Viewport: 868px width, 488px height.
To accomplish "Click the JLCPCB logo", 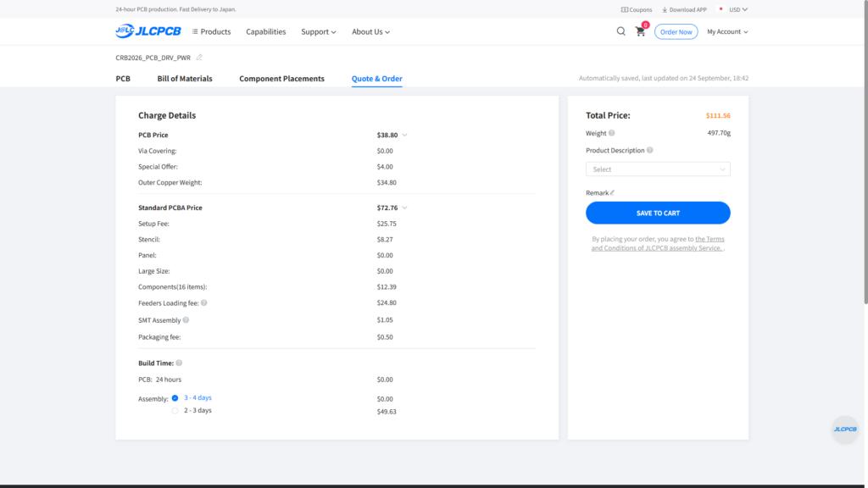I will pos(147,31).
